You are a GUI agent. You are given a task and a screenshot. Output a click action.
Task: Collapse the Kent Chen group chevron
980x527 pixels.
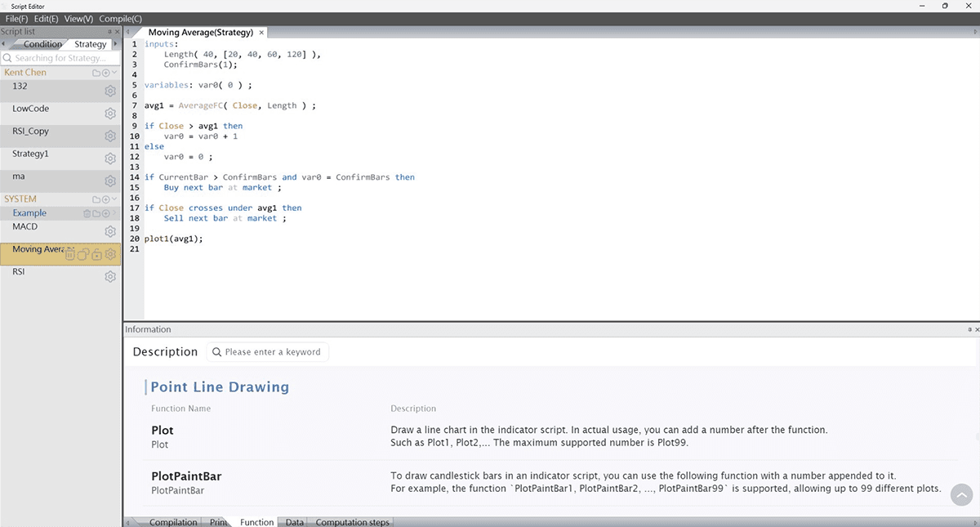[x=114, y=73]
